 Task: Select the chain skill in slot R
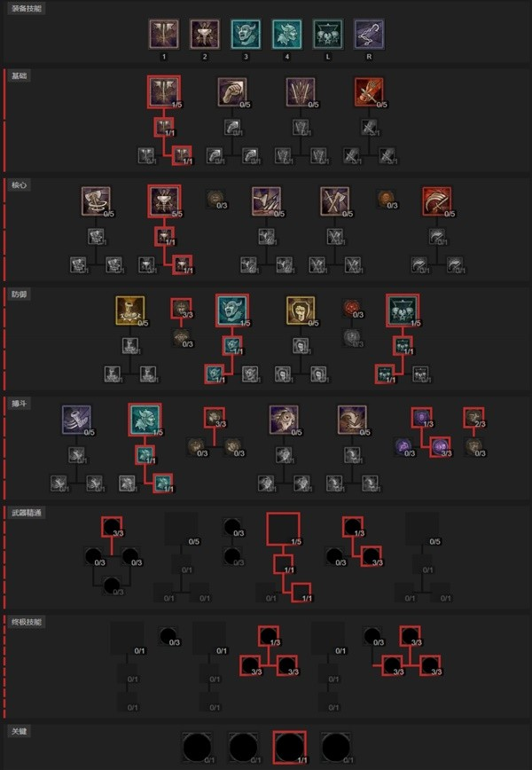click(369, 35)
